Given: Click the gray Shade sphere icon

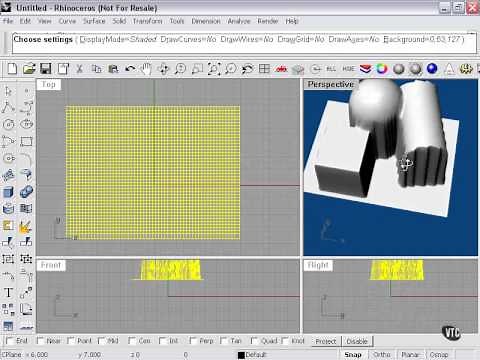Looking at the screenshot, I should coord(399,69).
